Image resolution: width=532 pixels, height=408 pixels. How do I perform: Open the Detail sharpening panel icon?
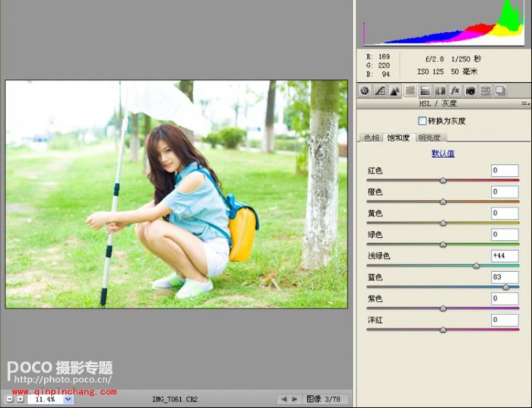394,91
